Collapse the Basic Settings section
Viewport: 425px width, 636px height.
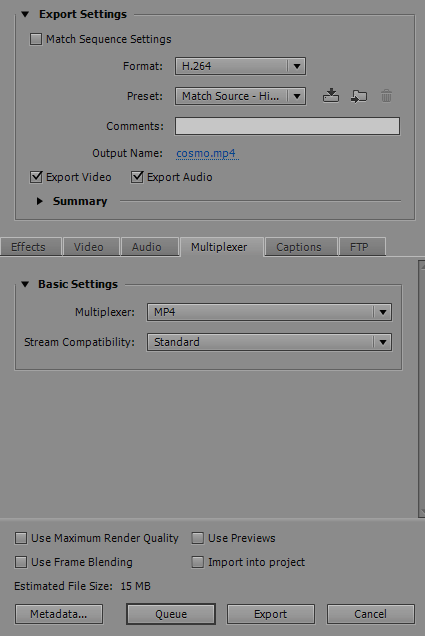25,284
